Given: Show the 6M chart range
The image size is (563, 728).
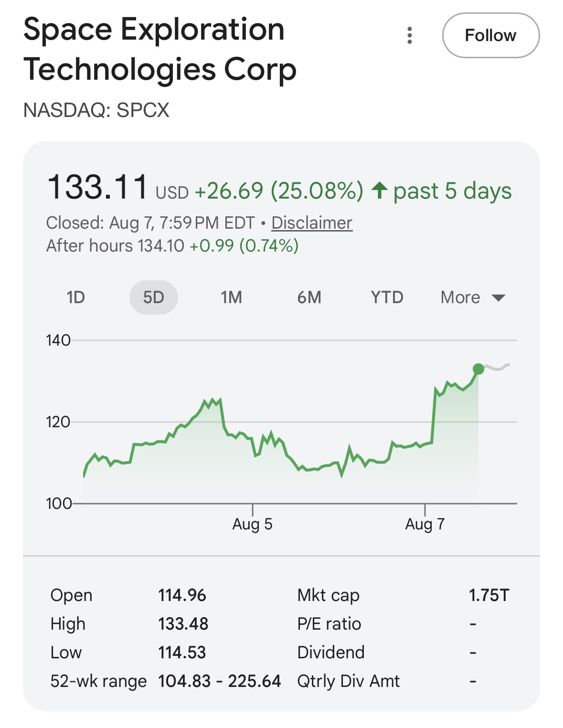Looking at the screenshot, I should click(x=309, y=297).
